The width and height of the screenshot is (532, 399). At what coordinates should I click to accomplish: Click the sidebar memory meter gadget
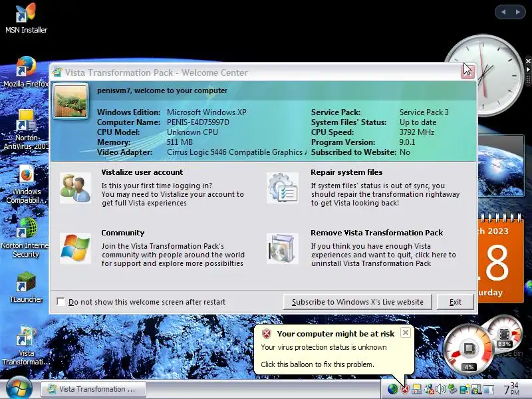pyautogui.click(x=504, y=335)
